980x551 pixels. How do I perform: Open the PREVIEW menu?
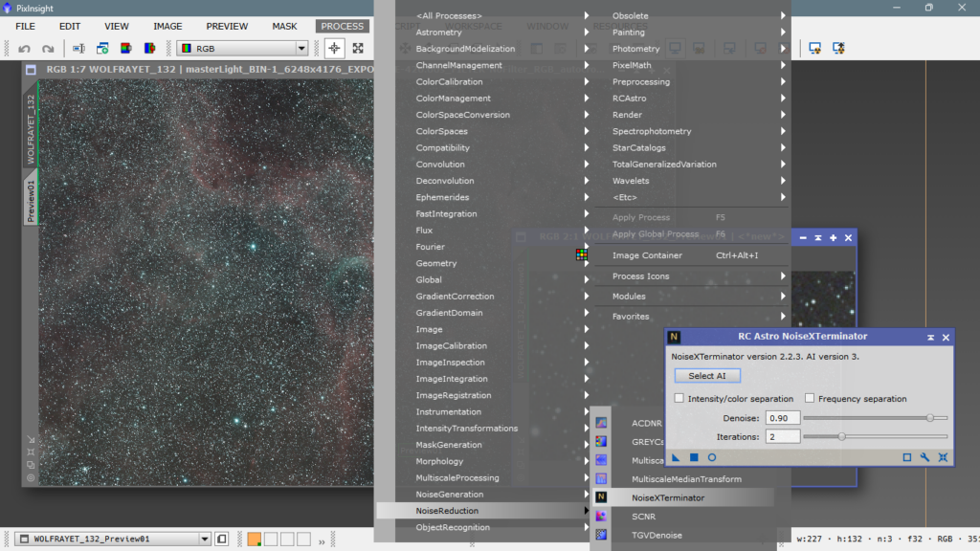tap(227, 26)
